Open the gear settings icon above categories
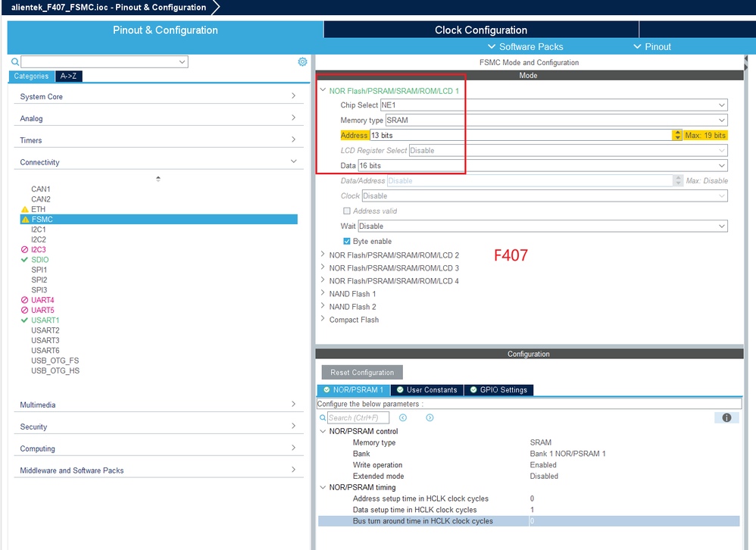 (302, 61)
